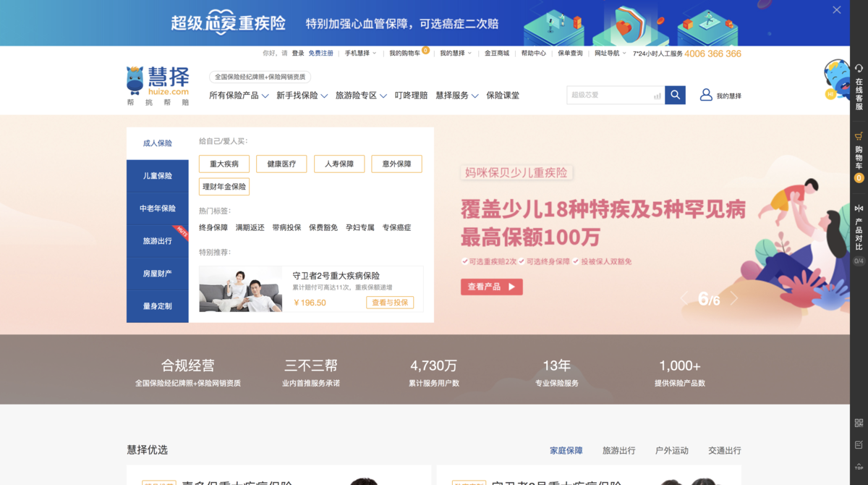Click the bar chart icon in search box
This screenshot has width=868, height=485.
[x=658, y=96]
